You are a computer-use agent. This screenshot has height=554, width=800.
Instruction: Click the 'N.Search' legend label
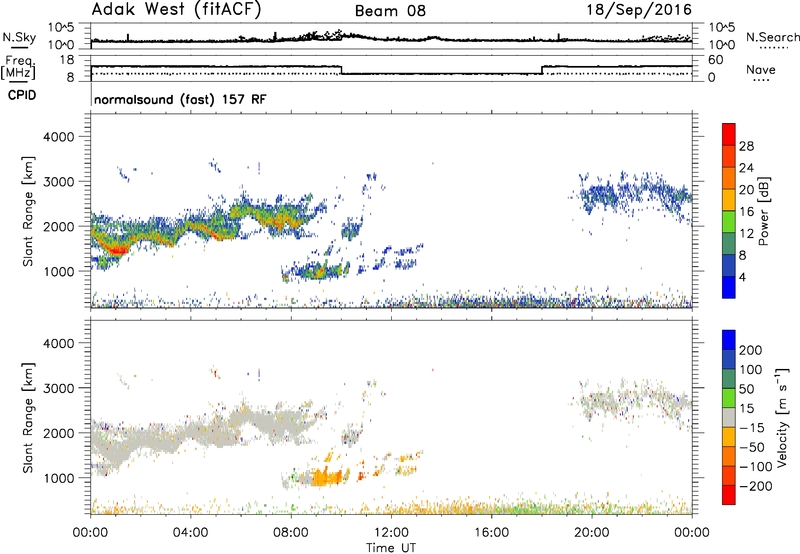coord(773,37)
